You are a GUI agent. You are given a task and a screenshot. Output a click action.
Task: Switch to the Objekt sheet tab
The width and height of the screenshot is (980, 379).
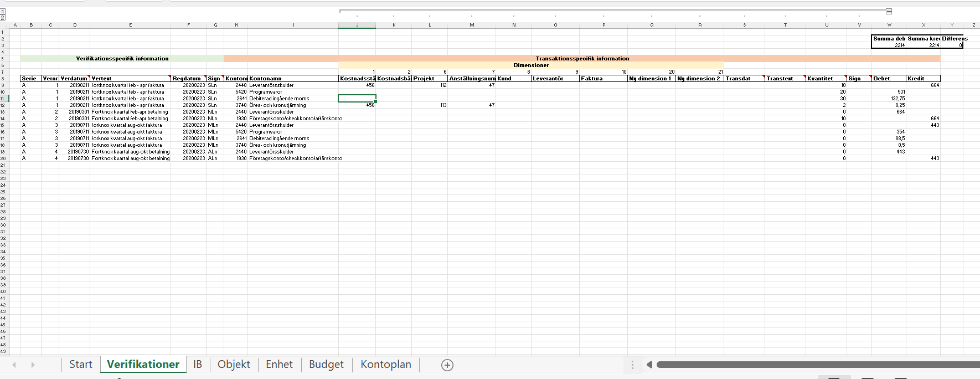(x=234, y=365)
